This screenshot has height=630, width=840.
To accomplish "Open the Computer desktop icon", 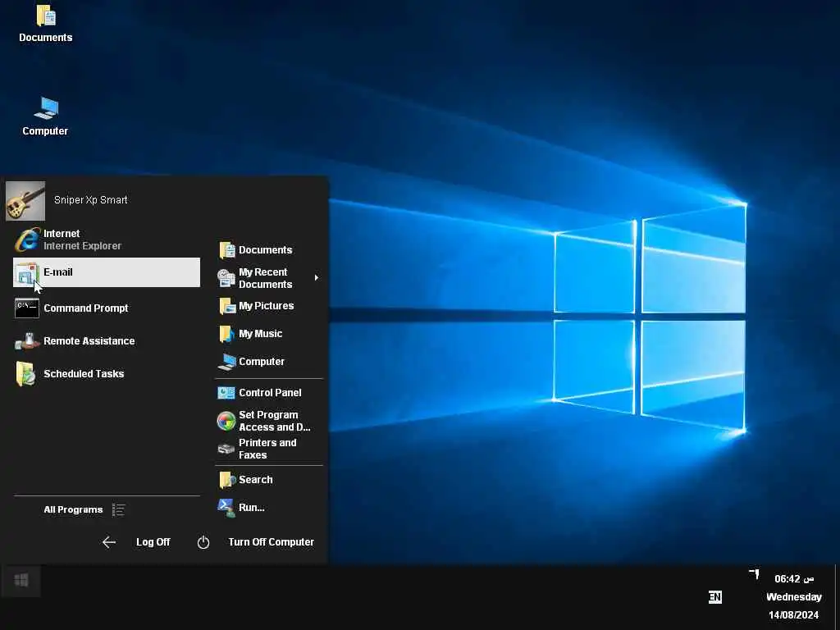I will click(x=46, y=108).
